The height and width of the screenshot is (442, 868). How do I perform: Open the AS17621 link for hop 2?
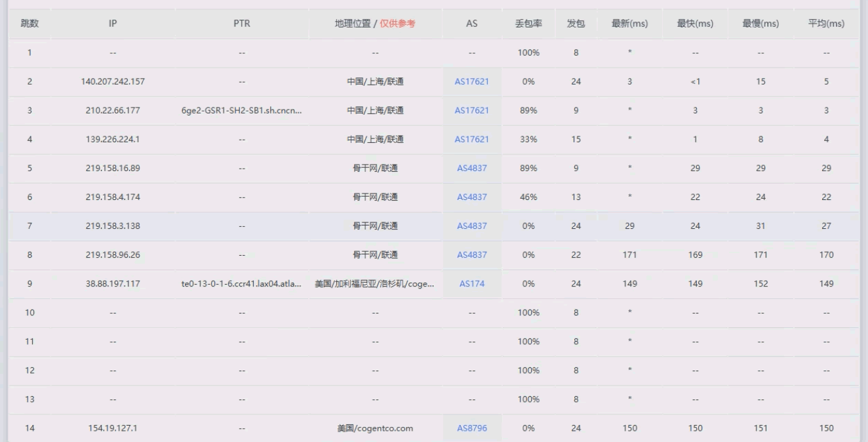471,82
